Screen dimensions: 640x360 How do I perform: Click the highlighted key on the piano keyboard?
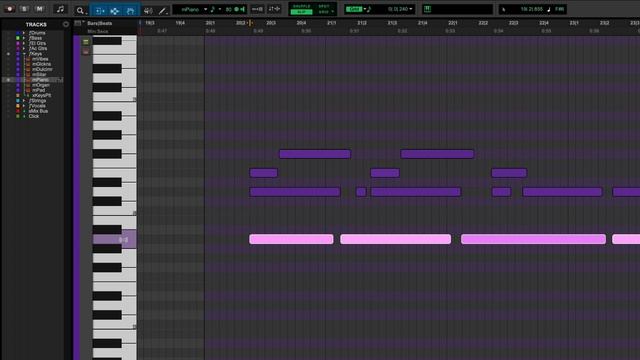pos(115,239)
